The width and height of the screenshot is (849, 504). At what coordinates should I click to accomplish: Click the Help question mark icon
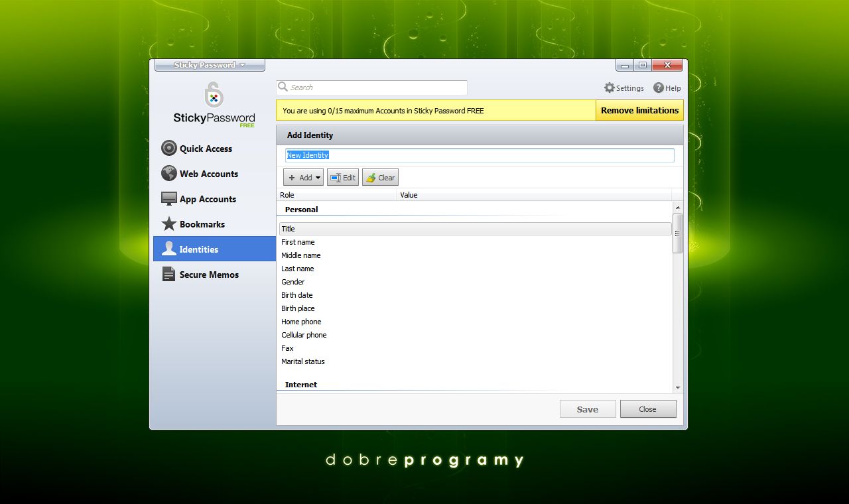coord(659,88)
